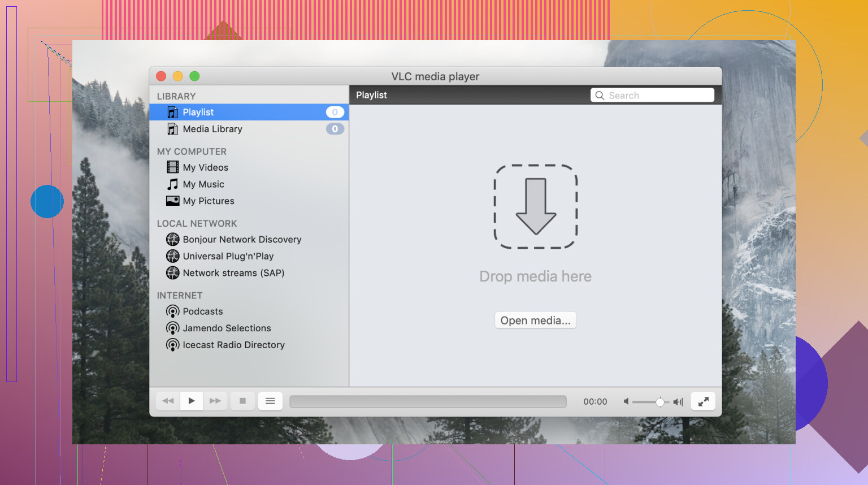Click the playback progress bar
868x485 pixels.
coord(428,401)
